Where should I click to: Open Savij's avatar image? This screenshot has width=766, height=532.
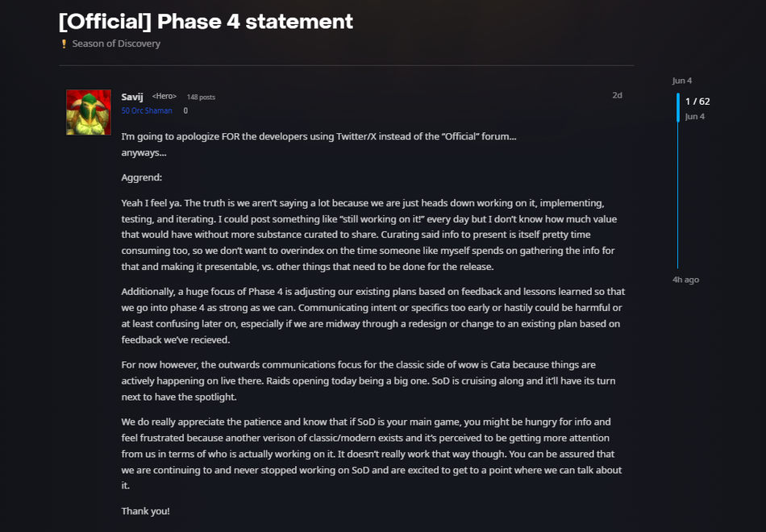(89, 112)
